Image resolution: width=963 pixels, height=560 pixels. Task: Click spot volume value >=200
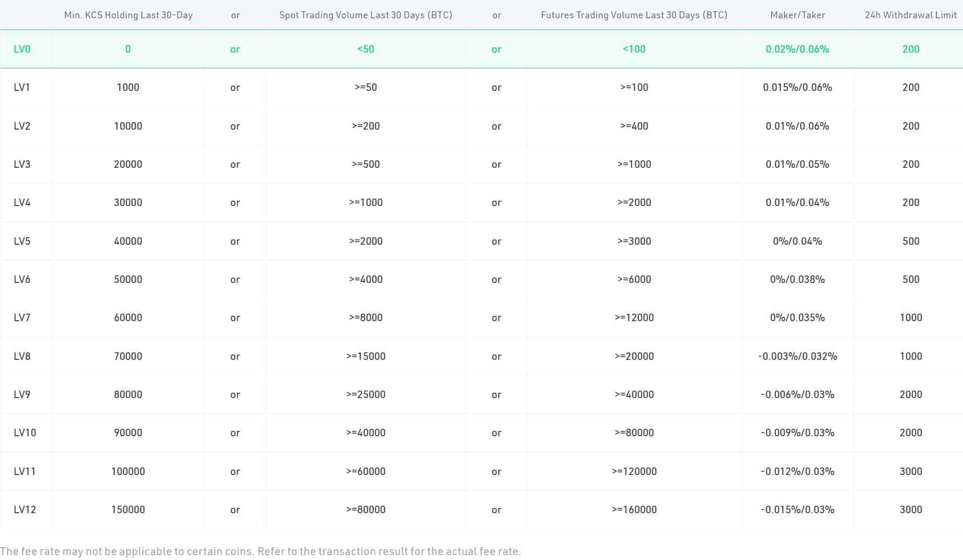point(365,126)
